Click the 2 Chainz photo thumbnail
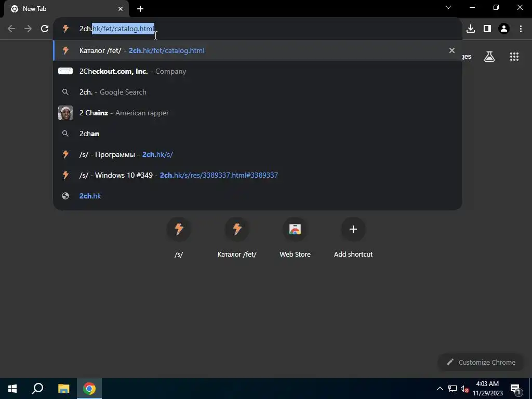 pyautogui.click(x=65, y=113)
